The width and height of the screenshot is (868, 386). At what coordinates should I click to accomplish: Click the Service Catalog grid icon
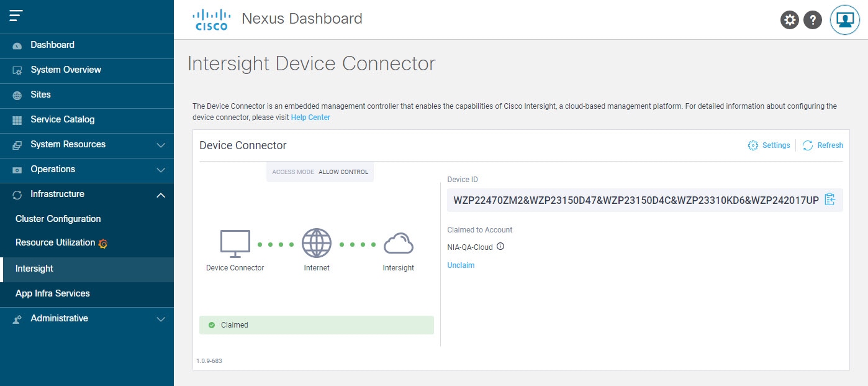point(16,119)
